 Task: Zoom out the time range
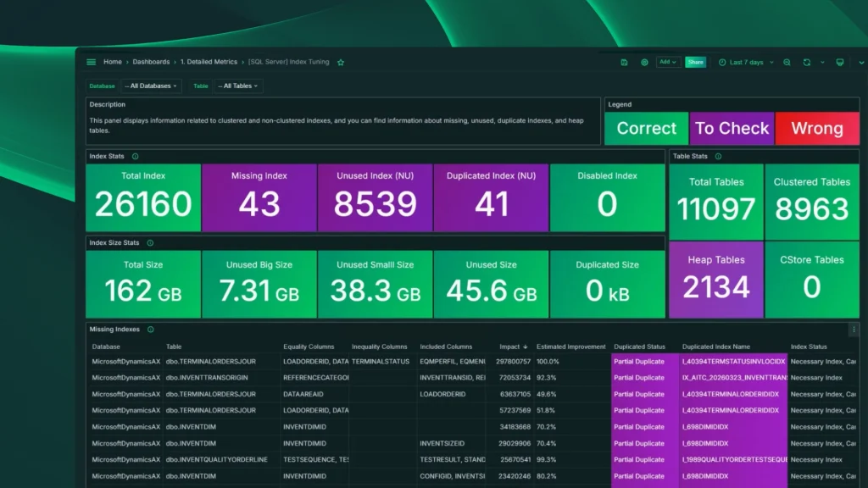point(787,63)
